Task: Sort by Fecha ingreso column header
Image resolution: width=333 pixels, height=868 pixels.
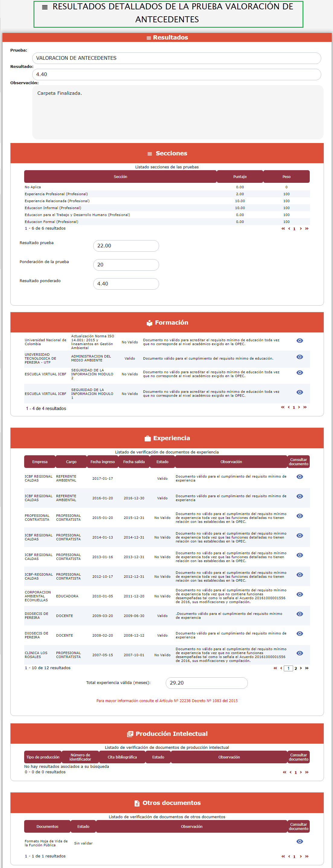Action: click(102, 462)
